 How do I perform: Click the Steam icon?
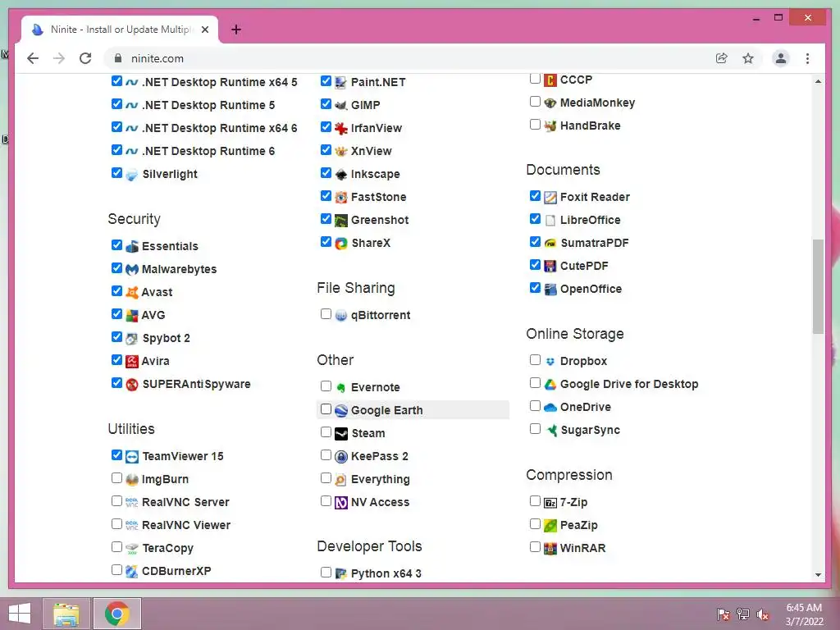pos(340,434)
